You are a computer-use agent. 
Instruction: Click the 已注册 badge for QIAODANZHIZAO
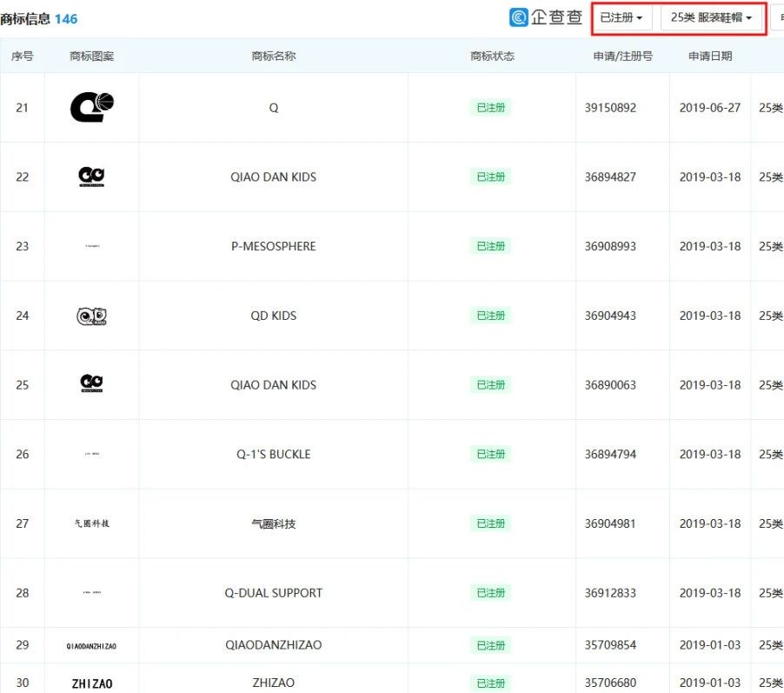490,645
